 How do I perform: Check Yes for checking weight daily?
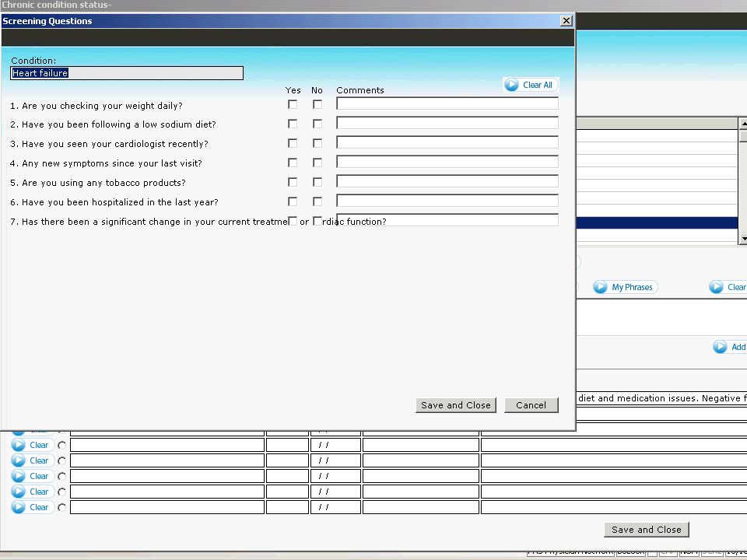(293, 104)
